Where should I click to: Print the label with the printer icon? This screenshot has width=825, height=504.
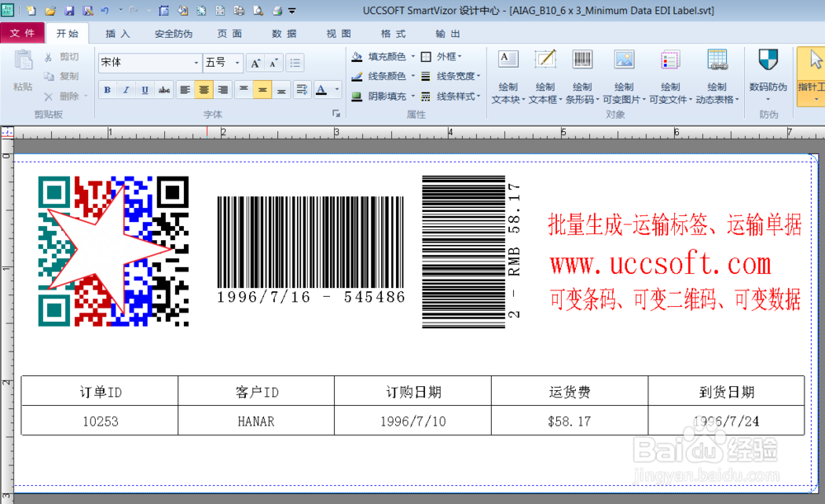(276, 11)
